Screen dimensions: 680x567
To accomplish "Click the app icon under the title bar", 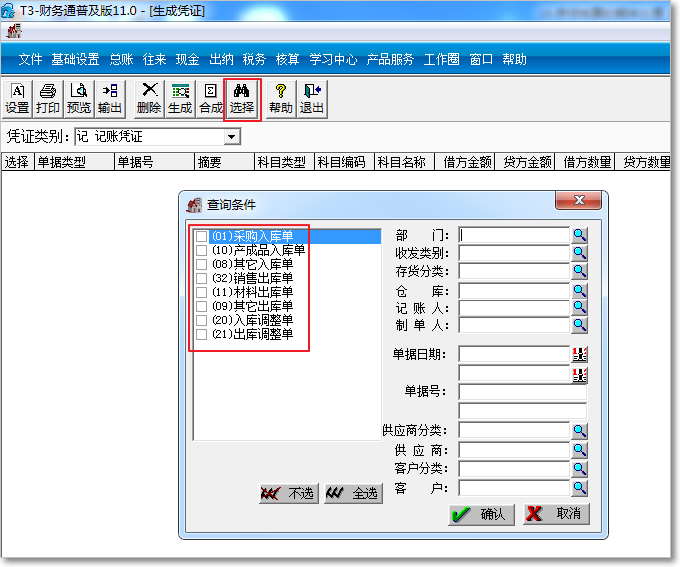I will click(14, 31).
